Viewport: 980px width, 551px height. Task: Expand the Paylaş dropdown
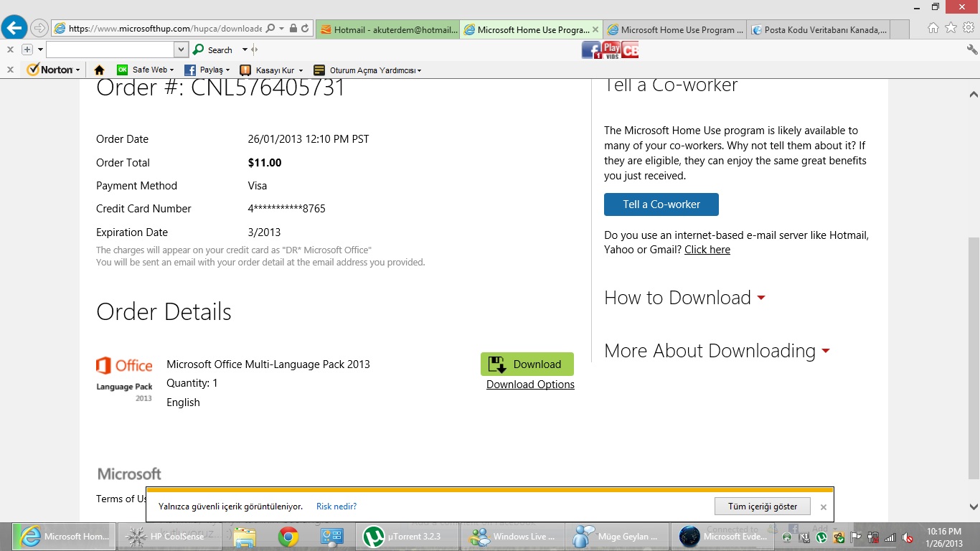point(227,70)
